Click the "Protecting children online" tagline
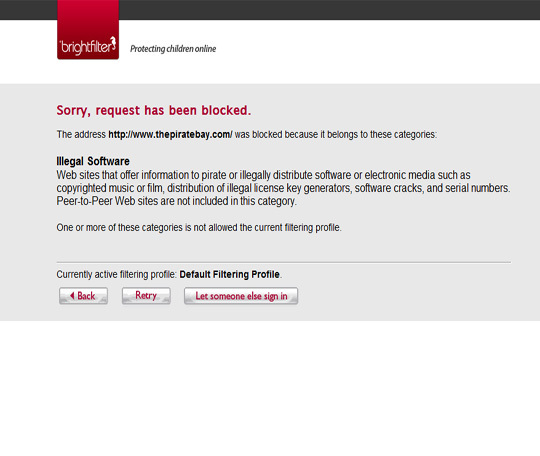This screenshot has width=540, height=456. (173, 49)
